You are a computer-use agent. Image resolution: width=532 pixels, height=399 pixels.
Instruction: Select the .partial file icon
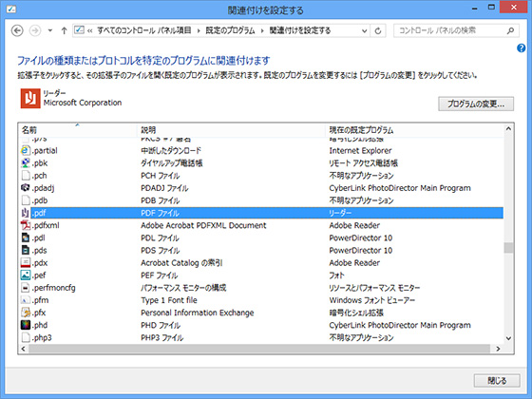(x=26, y=150)
